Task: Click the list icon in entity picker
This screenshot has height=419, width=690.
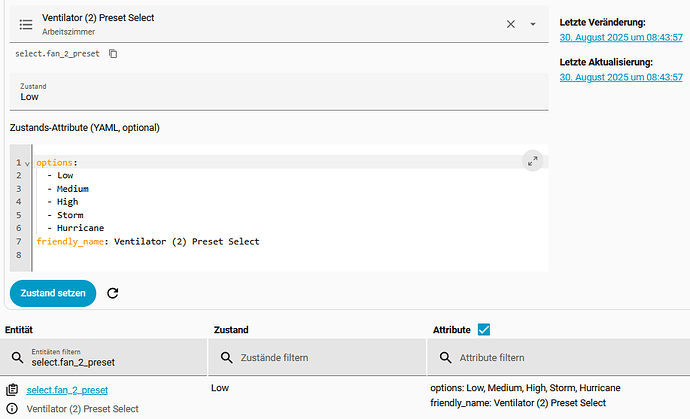Action: 26,24
